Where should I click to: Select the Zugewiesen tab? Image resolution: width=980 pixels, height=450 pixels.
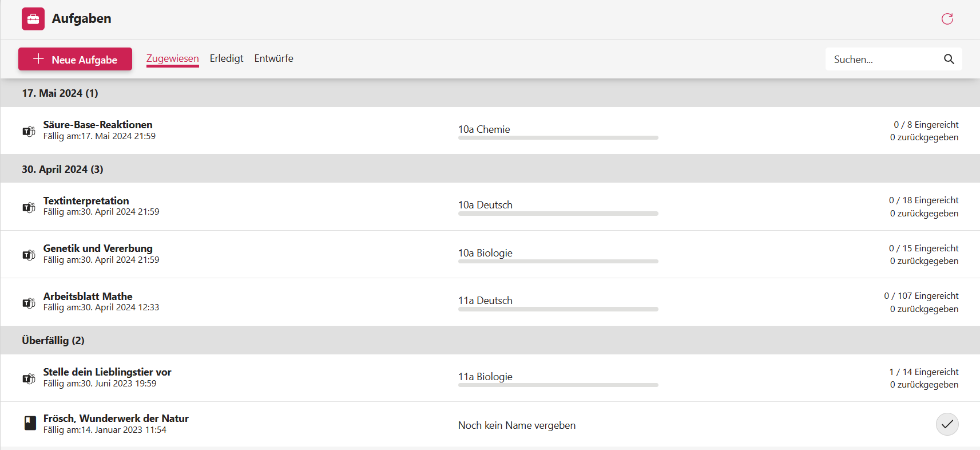click(172, 58)
